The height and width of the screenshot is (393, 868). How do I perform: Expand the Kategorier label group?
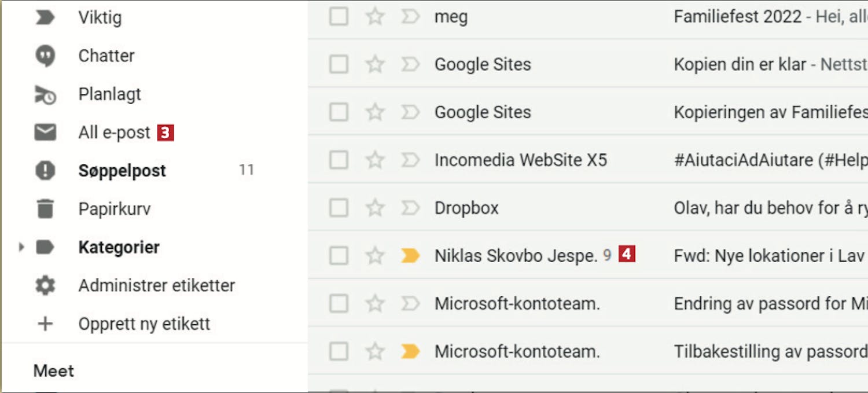click(21, 247)
